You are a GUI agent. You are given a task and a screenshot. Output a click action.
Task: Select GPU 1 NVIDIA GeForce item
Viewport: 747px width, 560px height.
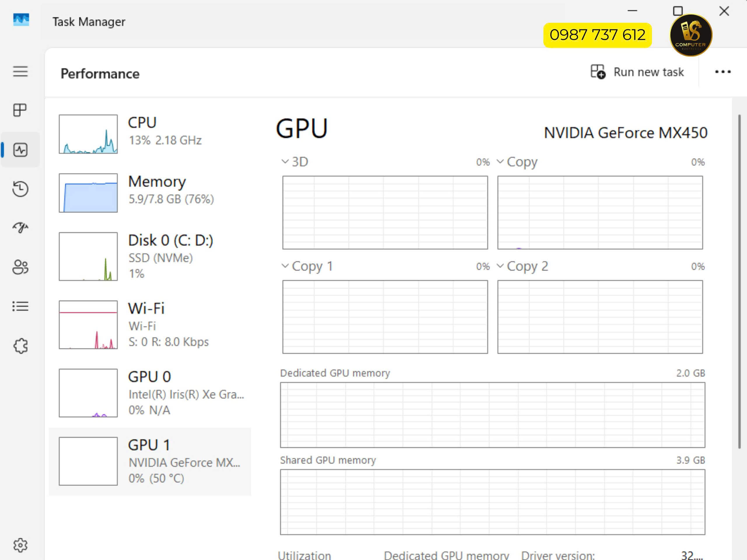click(x=150, y=461)
